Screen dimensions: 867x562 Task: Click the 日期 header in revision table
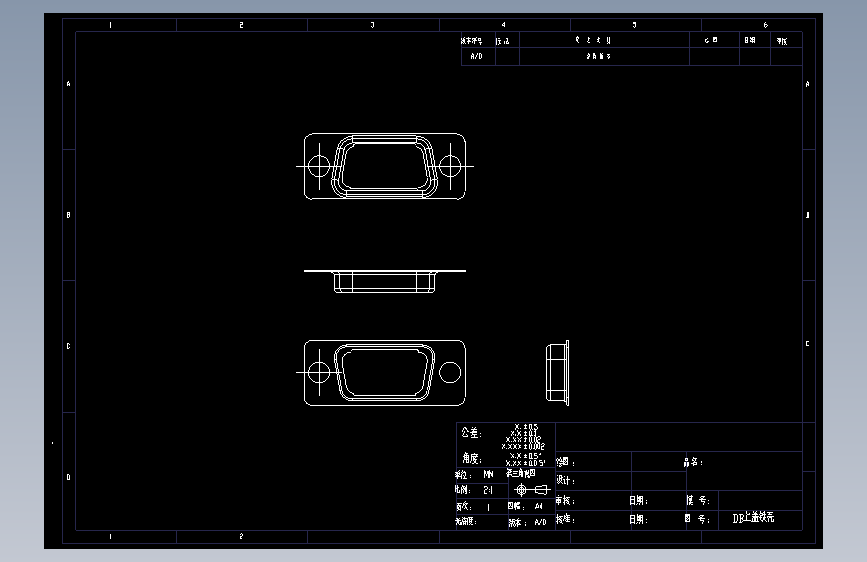pyautogui.click(x=750, y=40)
